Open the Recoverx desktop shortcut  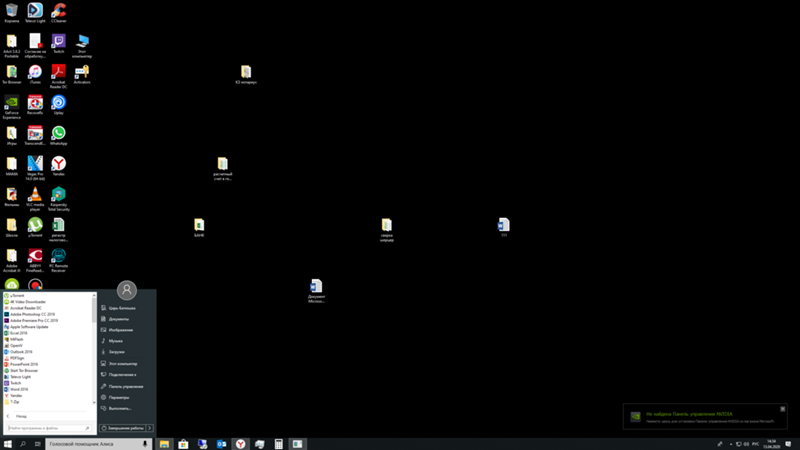coord(35,105)
